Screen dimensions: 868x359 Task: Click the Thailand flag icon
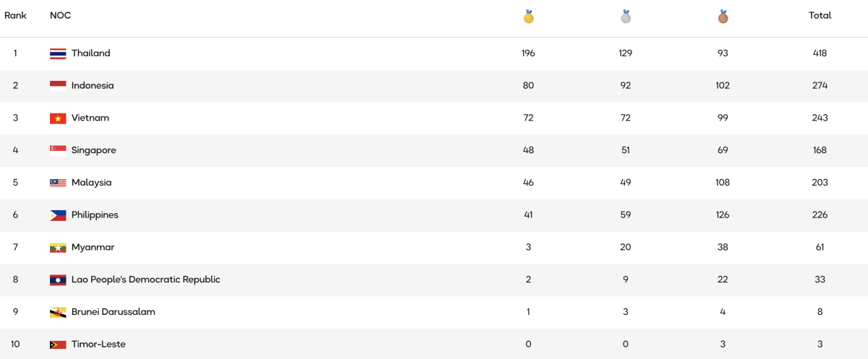[x=58, y=53]
